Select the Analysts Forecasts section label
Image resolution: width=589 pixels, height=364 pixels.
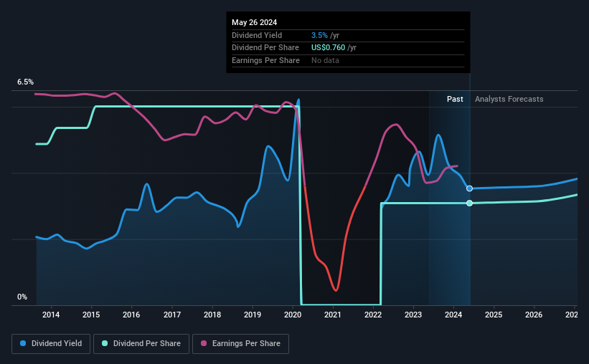pos(509,99)
